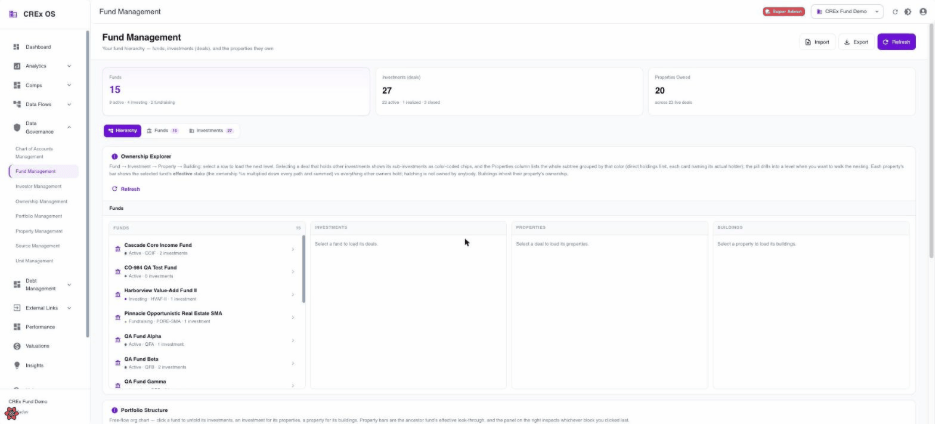Click the user account icon
Viewport: 936px width, 424px height.
point(923,11)
